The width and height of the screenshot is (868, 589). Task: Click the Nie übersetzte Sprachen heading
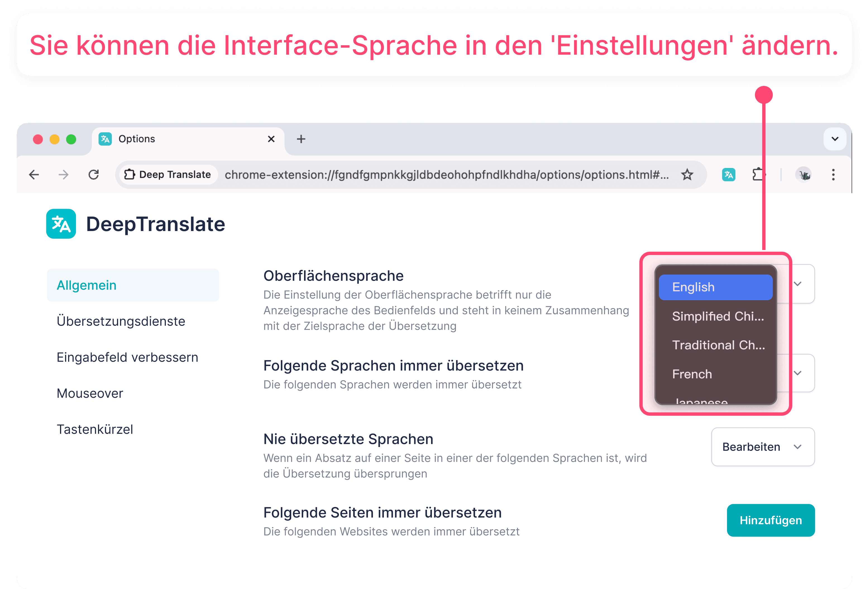(x=348, y=439)
